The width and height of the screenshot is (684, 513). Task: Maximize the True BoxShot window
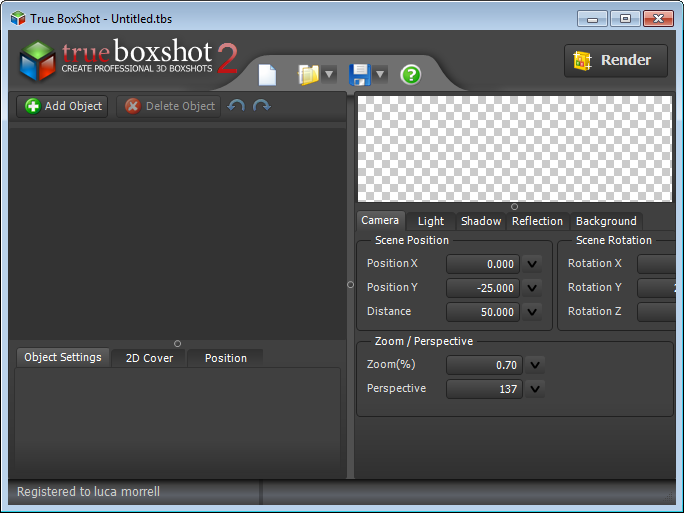click(625, 19)
